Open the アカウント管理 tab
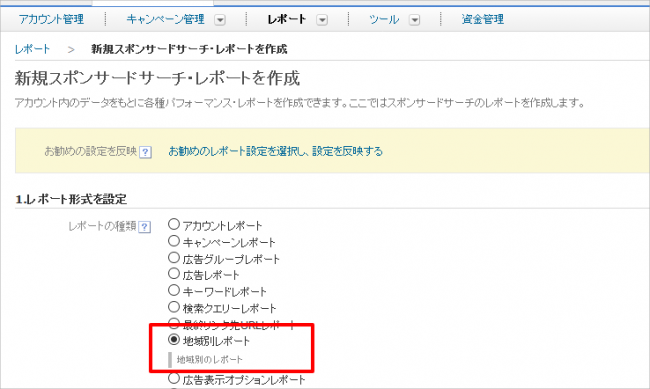This screenshot has height=389, width=650. [51, 19]
